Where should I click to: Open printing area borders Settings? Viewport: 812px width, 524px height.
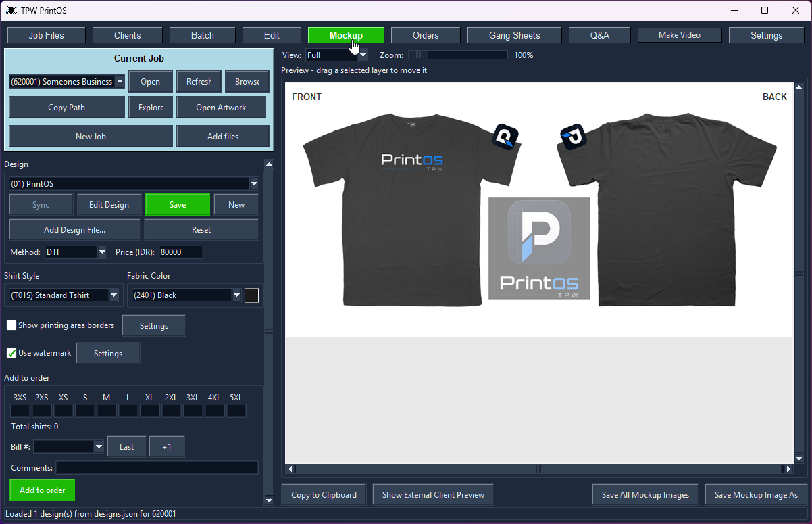[154, 325]
